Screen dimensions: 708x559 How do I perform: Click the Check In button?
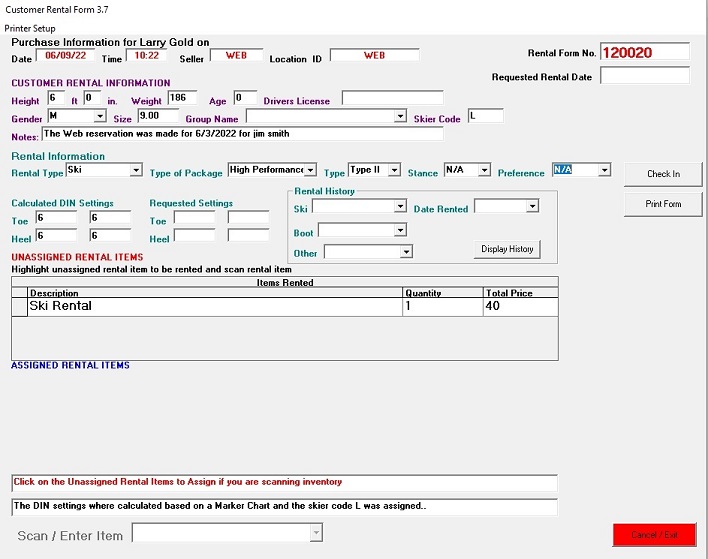[x=663, y=174]
